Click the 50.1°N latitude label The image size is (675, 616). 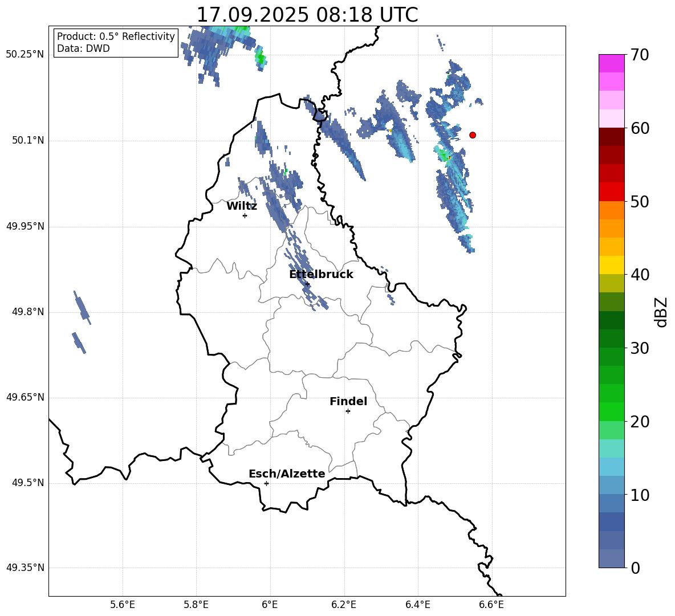tap(29, 141)
